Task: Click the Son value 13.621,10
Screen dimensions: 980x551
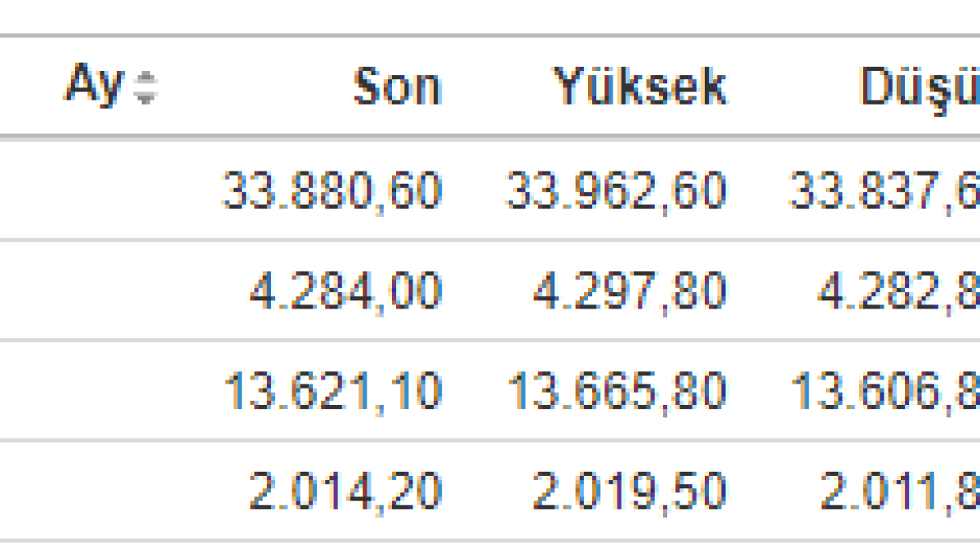Action: coord(332,391)
